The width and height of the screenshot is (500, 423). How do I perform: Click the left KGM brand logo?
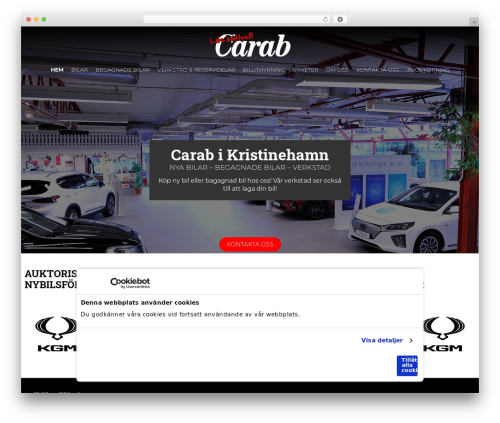56,334
